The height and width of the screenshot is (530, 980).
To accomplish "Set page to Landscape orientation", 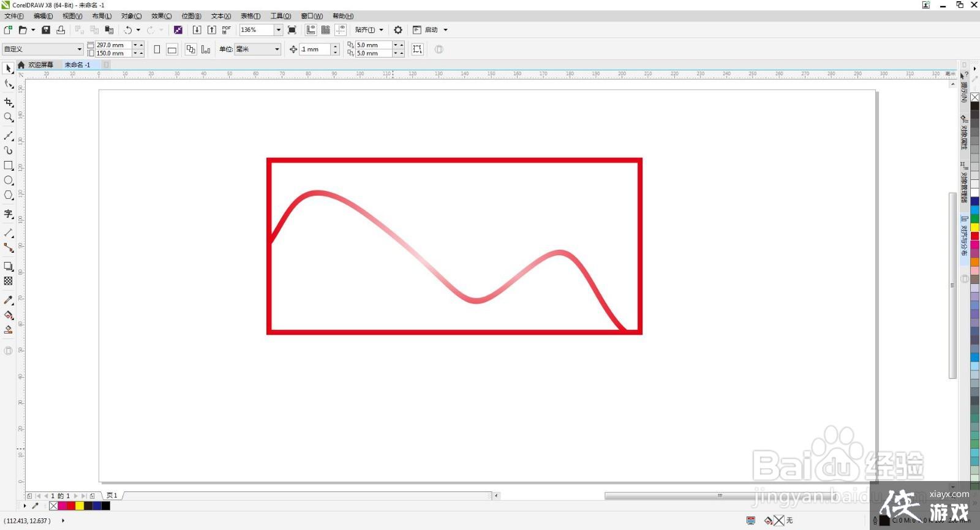I will [x=172, y=49].
